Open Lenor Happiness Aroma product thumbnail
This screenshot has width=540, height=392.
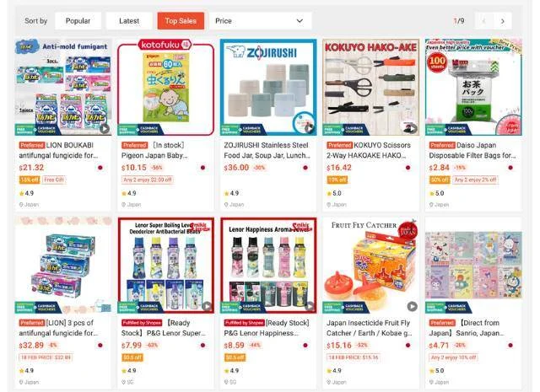(268, 265)
